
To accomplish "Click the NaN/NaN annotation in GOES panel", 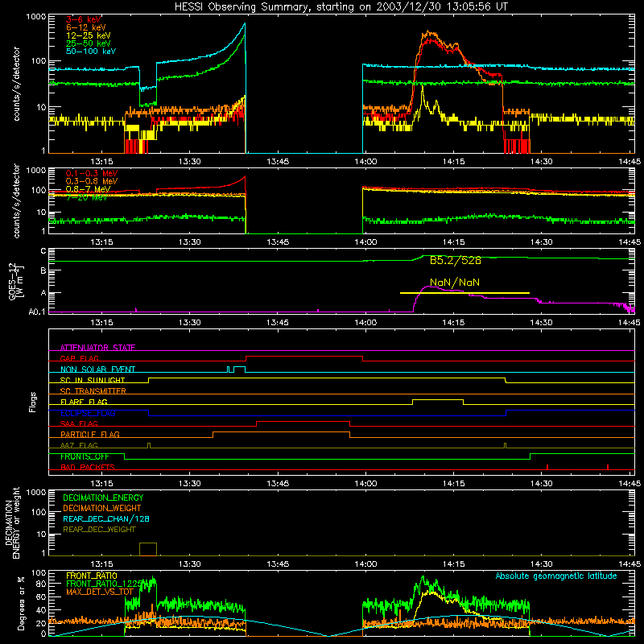I will coord(455,283).
